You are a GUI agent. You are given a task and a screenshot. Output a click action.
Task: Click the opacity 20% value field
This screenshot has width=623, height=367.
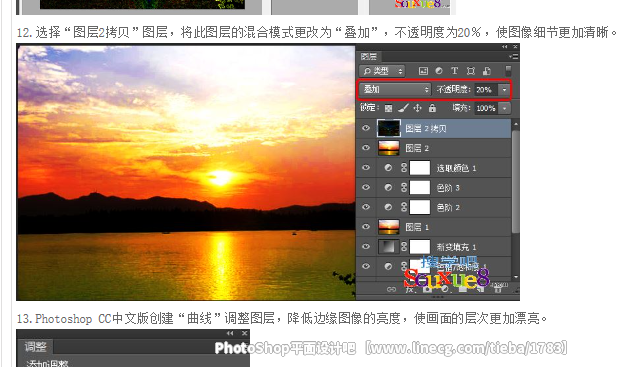coord(486,90)
